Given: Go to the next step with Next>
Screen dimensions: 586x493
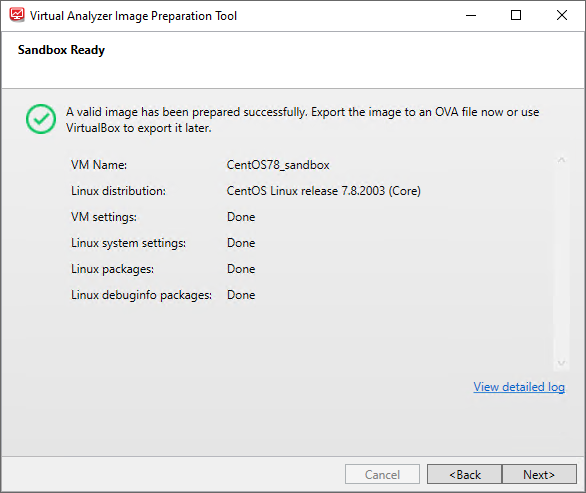Looking at the screenshot, I should tap(539, 474).
